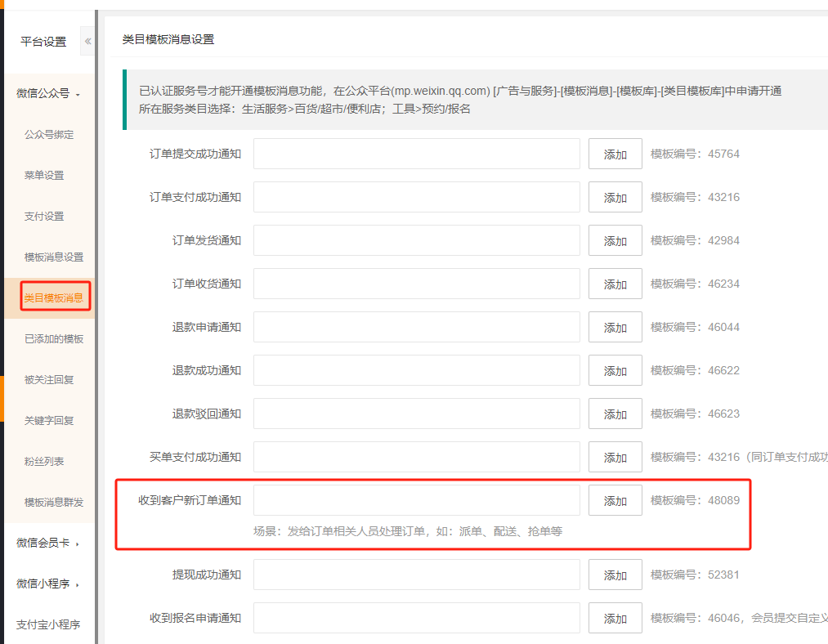Open 支付宝小程序 menu section

(x=48, y=625)
